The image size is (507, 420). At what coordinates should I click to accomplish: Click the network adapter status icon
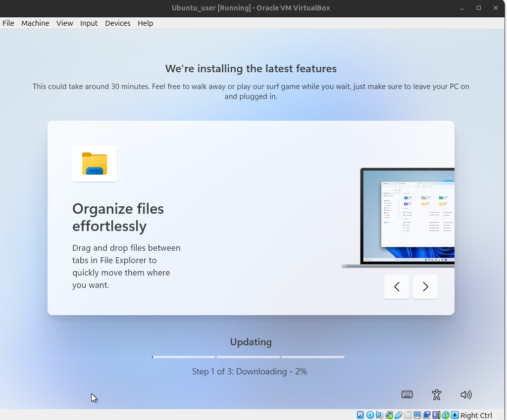click(x=389, y=415)
